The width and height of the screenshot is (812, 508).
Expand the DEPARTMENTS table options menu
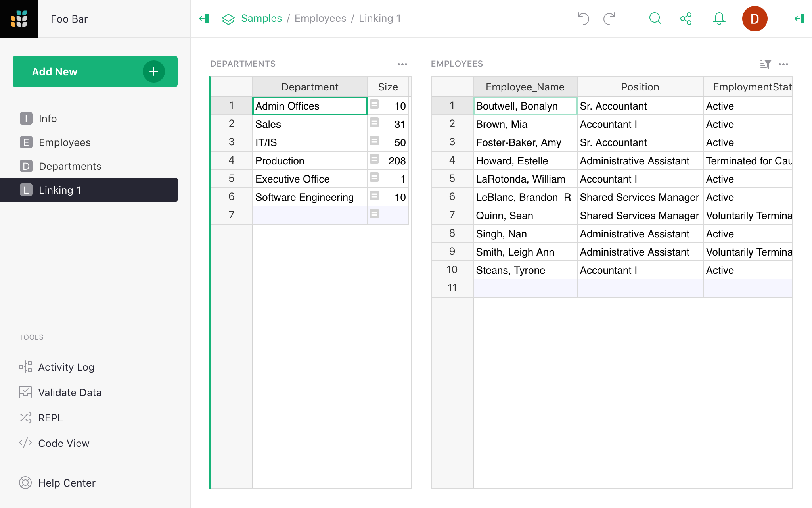click(403, 63)
